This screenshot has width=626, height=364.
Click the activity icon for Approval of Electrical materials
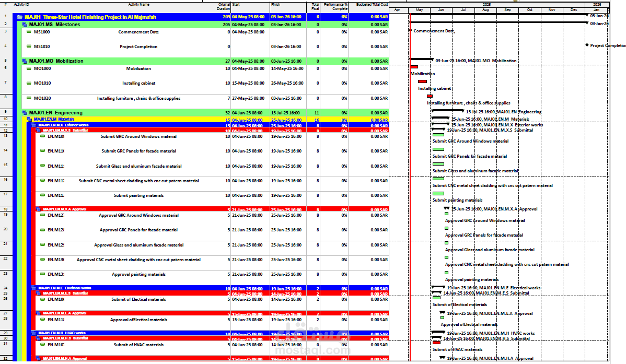click(x=43, y=319)
